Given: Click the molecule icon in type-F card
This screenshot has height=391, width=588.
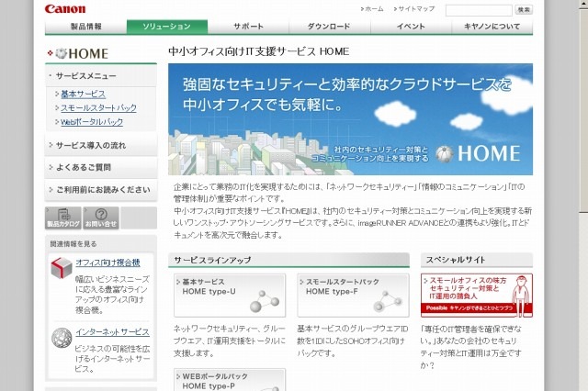Looking at the screenshot, I should click(388, 301).
